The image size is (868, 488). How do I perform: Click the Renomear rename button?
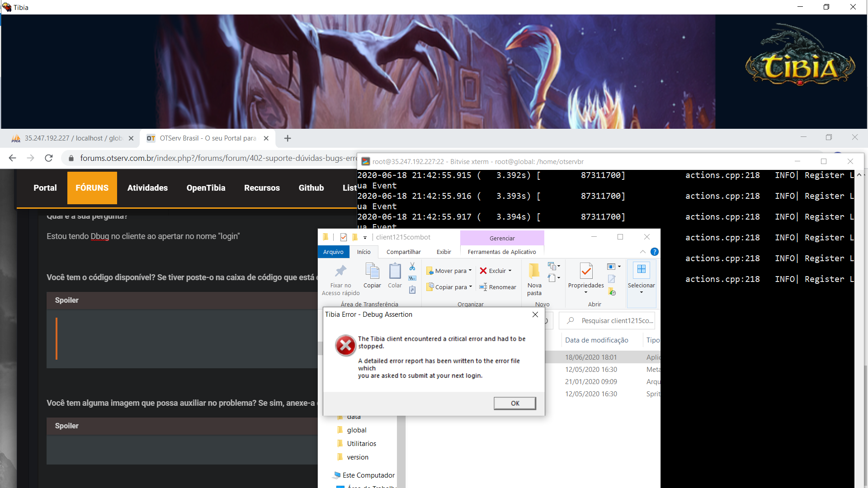tap(497, 287)
